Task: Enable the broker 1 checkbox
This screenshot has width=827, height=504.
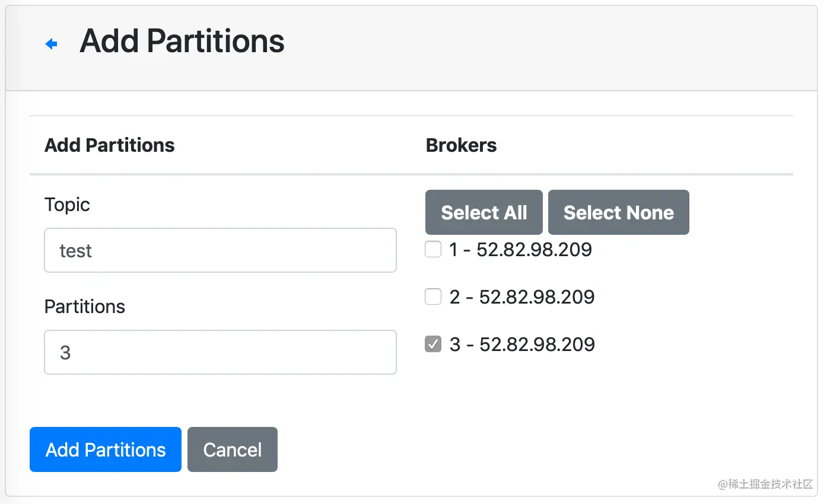Action: click(433, 250)
